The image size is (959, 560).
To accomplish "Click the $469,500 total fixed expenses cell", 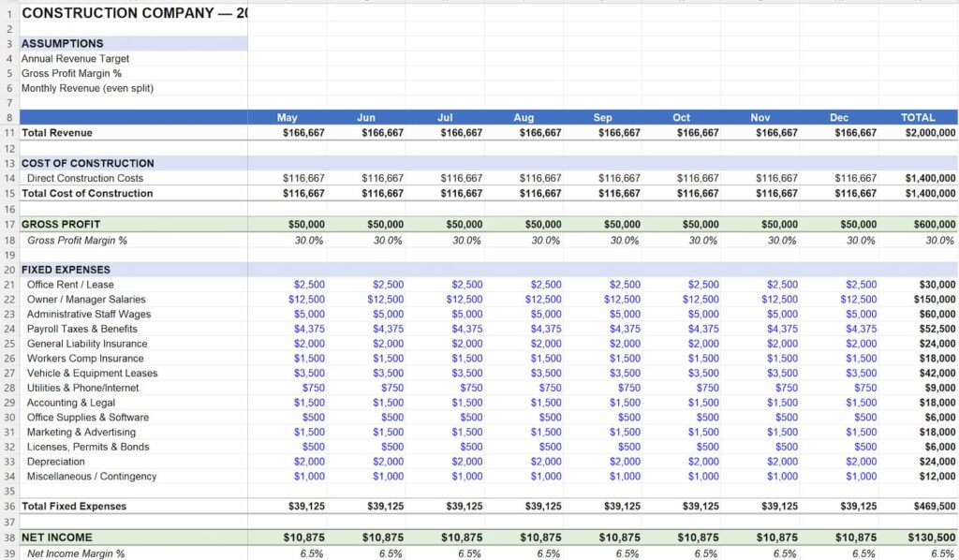I will (x=934, y=507).
